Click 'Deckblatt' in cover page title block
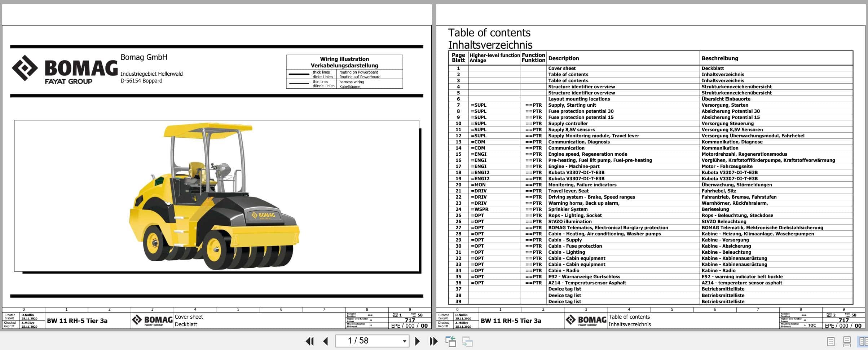Image resolution: width=868 pixels, height=350 pixels. [x=186, y=324]
